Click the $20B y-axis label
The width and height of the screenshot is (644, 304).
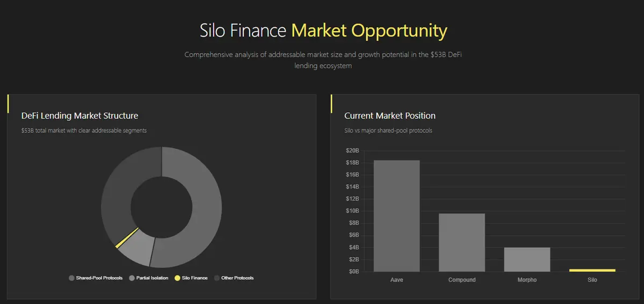(352, 151)
